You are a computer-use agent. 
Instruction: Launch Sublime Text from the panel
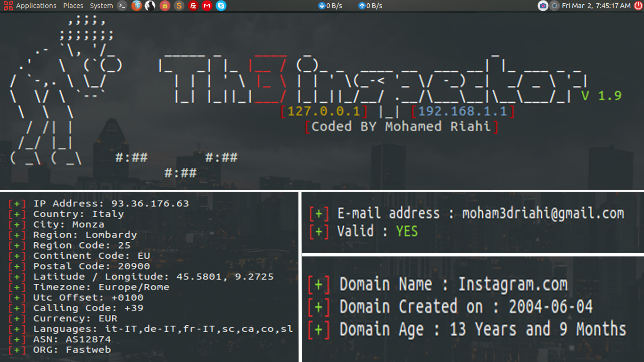pyautogui.click(x=179, y=6)
